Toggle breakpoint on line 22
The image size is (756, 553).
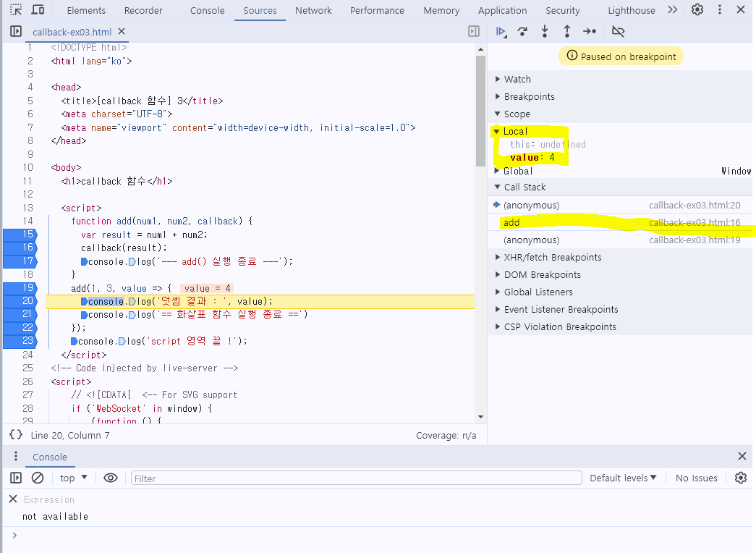click(x=20, y=328)
